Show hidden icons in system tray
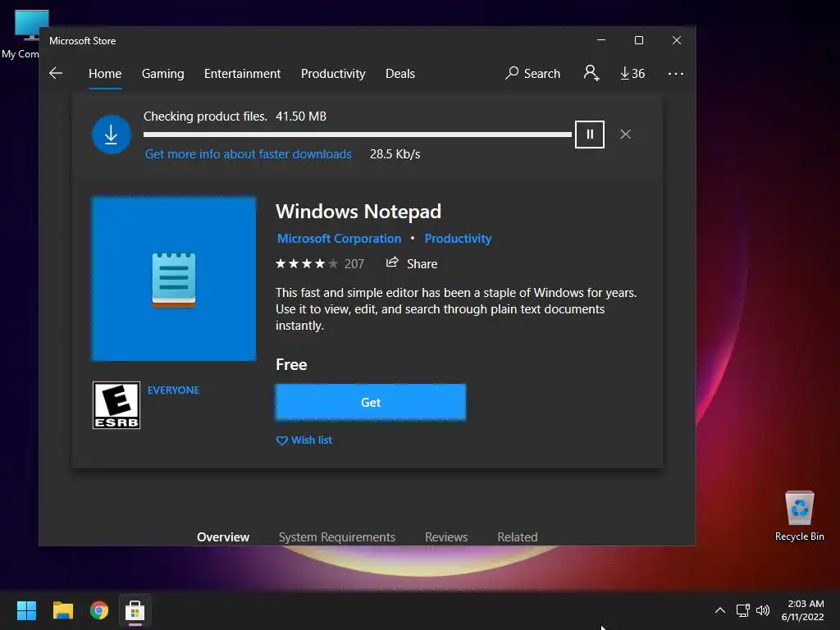The height and width of the screenshot is (630, 840). pyautogui.click(x=720, y=610)
